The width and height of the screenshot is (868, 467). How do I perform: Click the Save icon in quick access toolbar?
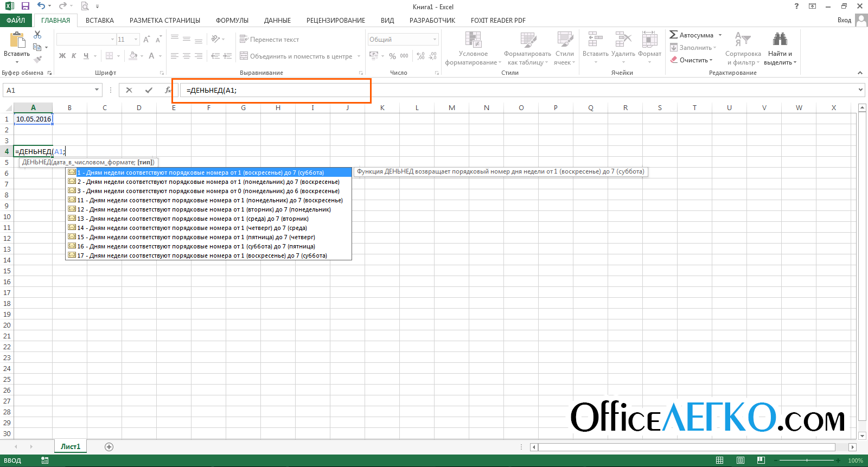[25, 7]
